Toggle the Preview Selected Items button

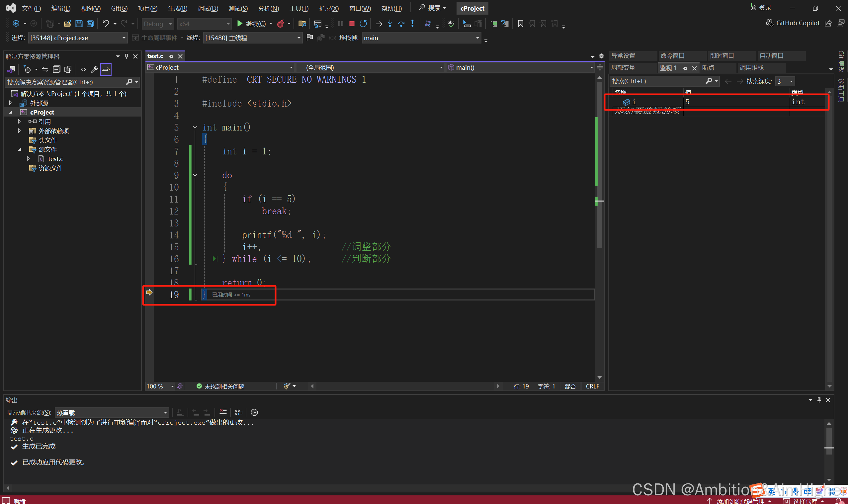pos(106,69)
